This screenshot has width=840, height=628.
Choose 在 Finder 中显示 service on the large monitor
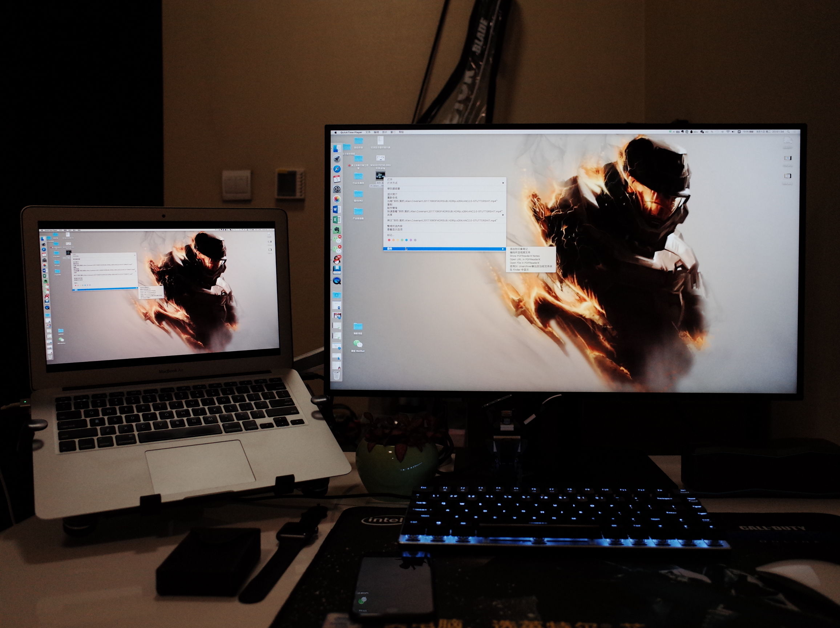tap(519, 270)
